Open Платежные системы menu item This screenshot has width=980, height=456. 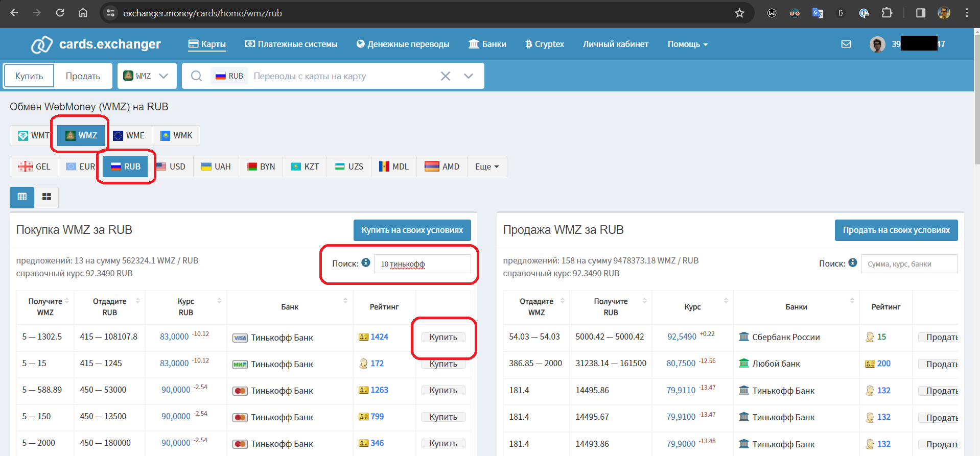click(291, 44)
